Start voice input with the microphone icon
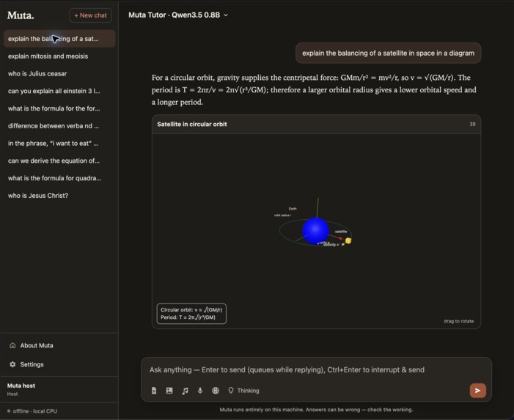The height and width of the screenshot is (420, 514). pos(200,391)
